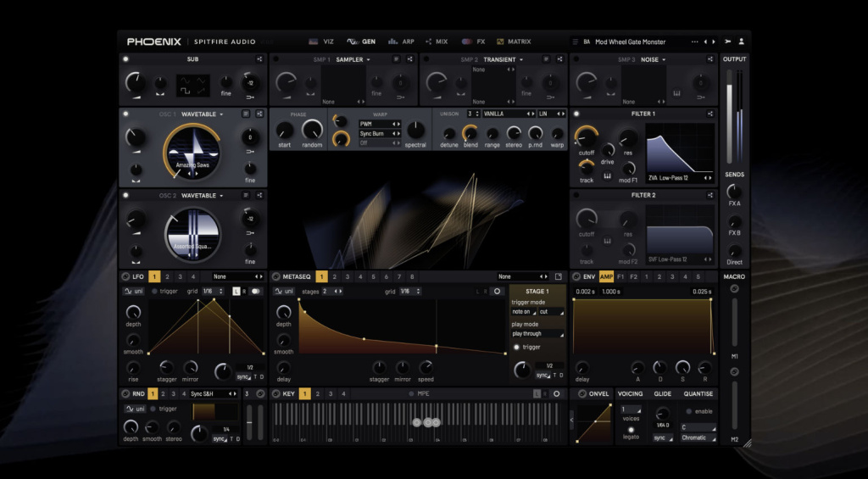Enable the SMP 1 Sampler power button
This screenshot has width=868, height=479.
276,59
